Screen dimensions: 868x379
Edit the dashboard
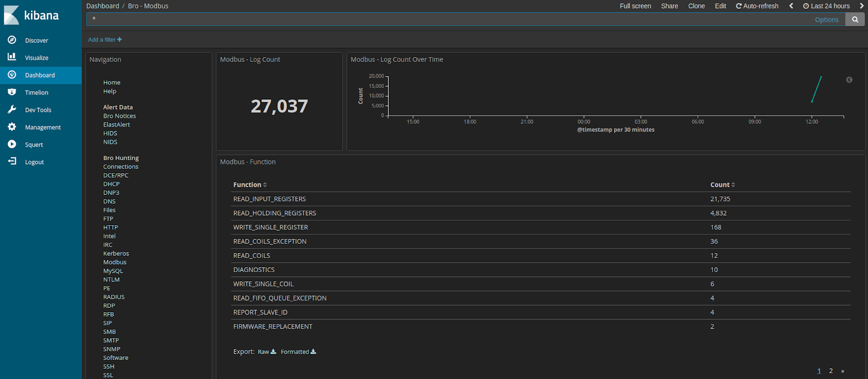pyautogui.click(x=720, y=6)
